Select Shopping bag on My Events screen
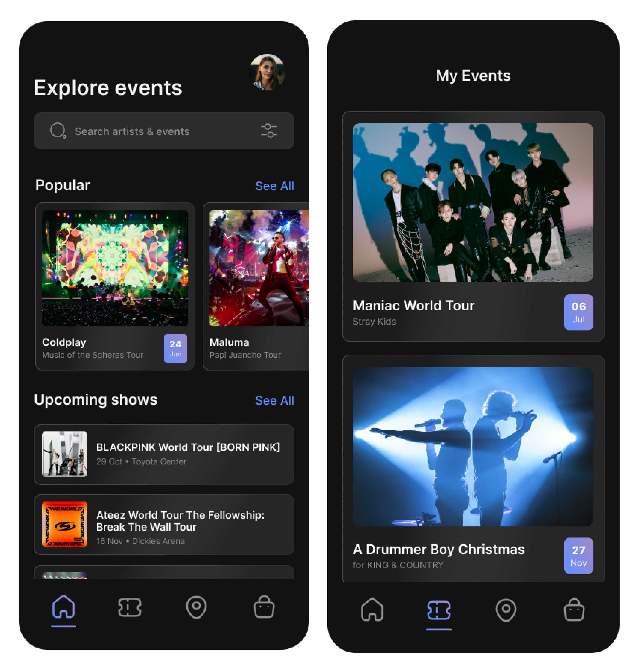 [574, 610]
